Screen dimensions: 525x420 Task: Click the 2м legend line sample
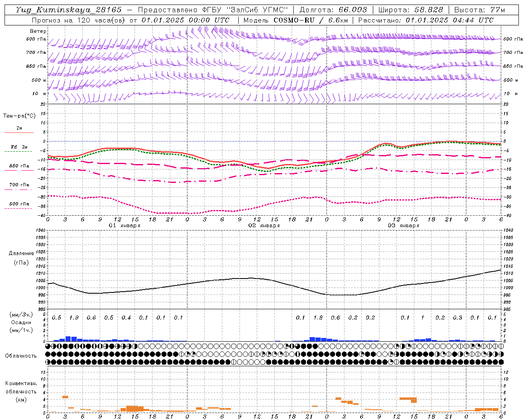point(19,133)
